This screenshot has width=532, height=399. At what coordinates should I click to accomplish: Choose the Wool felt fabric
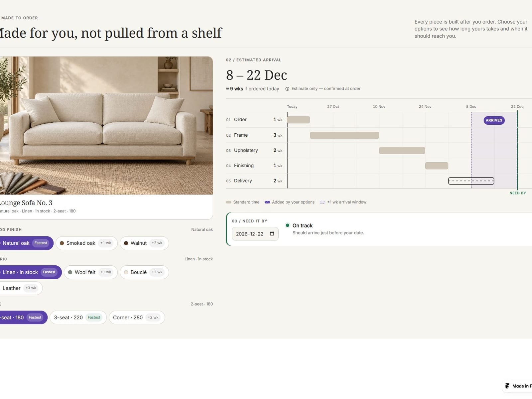91,272
